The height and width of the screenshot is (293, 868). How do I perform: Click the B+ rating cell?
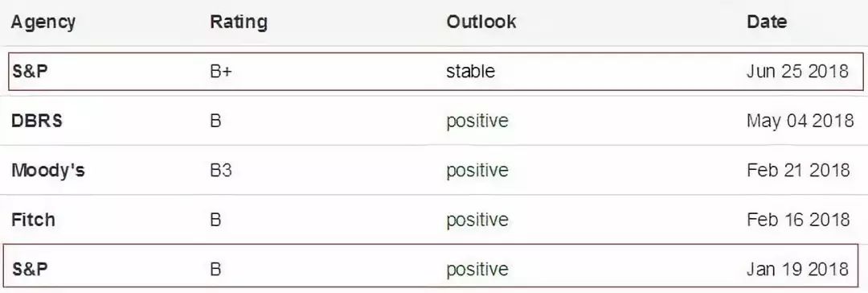tap(221, 72)
